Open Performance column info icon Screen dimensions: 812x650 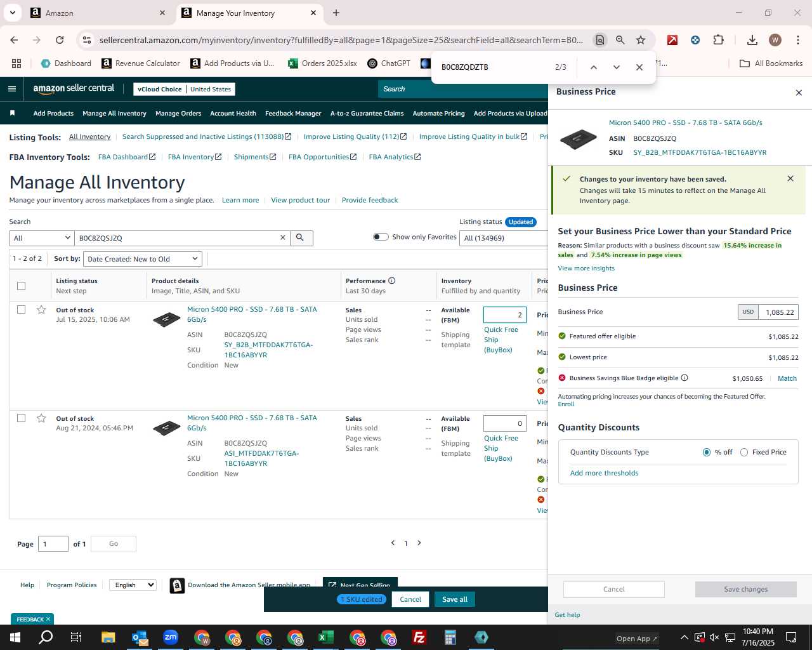[391, 281]
